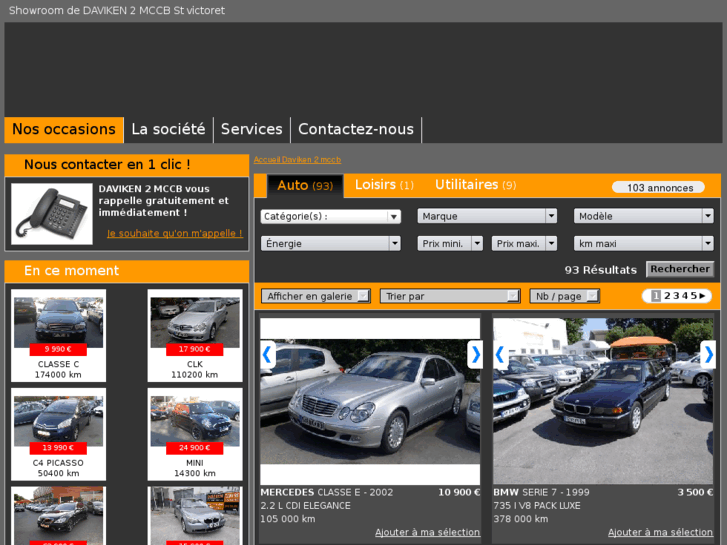Screen dimensions: 727x545
Task: Open the dark blue BMW Serie 7 main photo
Action: point(603,401)
